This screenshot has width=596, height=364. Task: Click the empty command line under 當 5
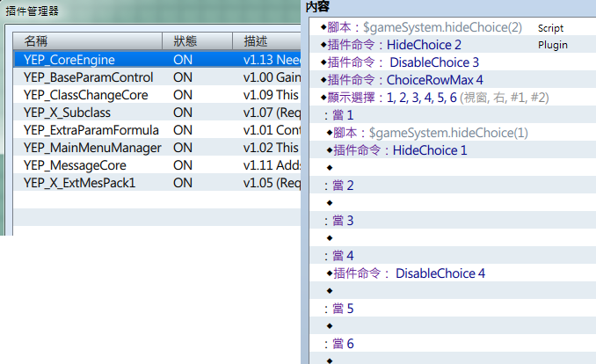coord(453,326)
